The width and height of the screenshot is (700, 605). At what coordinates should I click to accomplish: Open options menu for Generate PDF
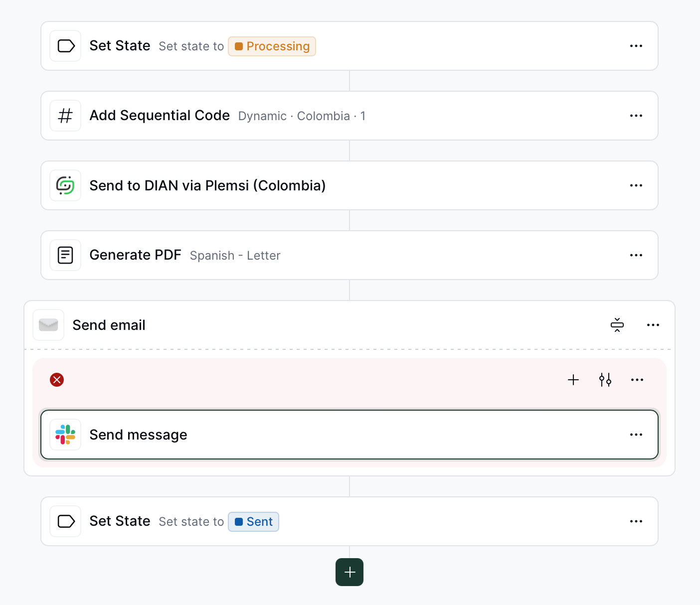tap(636, 255)
